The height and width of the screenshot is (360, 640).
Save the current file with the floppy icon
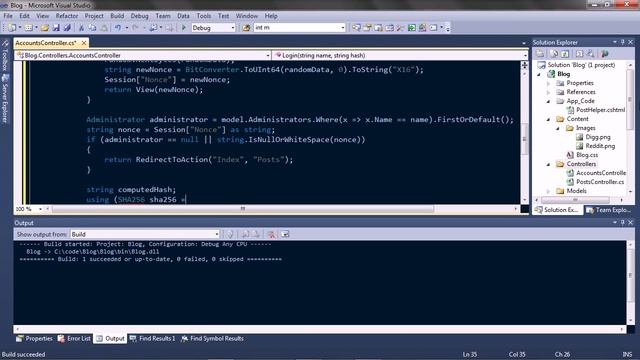pyautogui.click(x=56, y=28)
